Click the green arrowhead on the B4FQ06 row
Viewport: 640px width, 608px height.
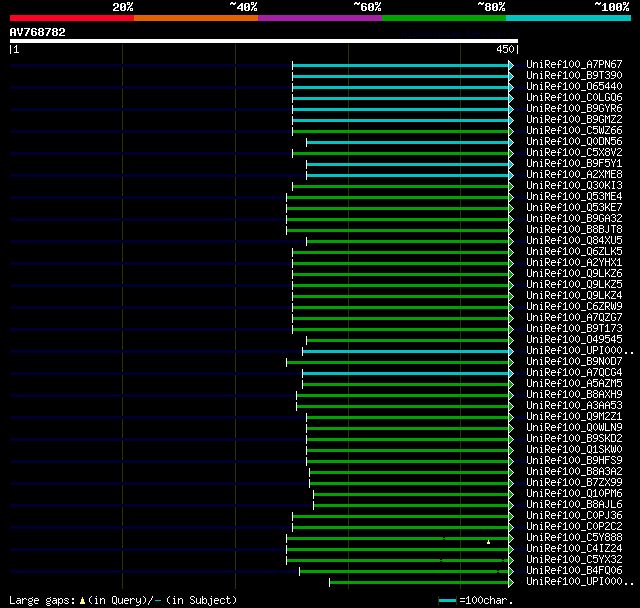pyautogui.click(x=511, y=571)
